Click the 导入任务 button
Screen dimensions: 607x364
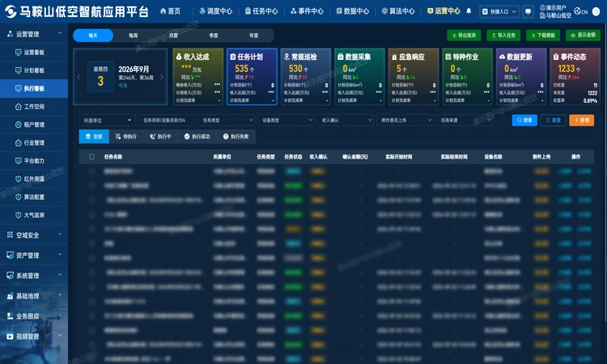pyautogui.click(x=503, y=36)
